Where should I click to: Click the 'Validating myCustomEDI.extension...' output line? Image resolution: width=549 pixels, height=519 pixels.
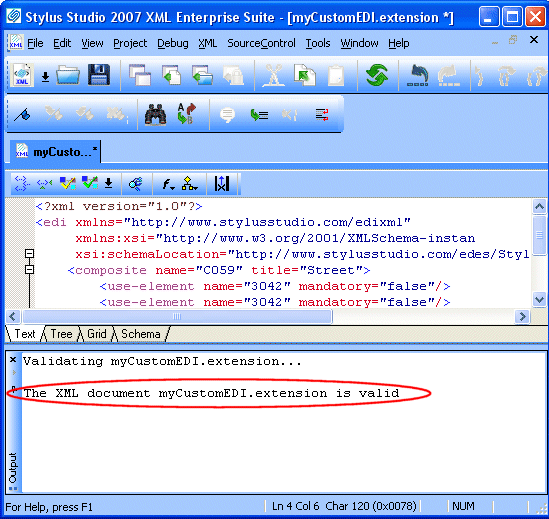click(162, 361)
